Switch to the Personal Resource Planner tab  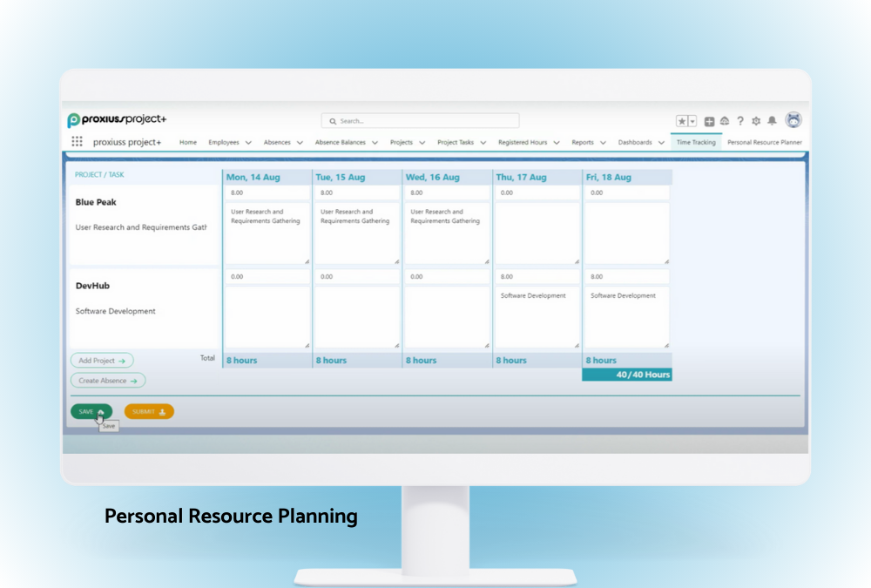765,142
